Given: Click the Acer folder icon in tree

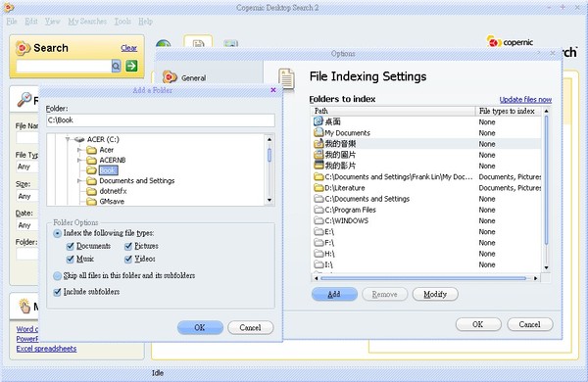Looking at the screenshot, I should tap(91, 150).
